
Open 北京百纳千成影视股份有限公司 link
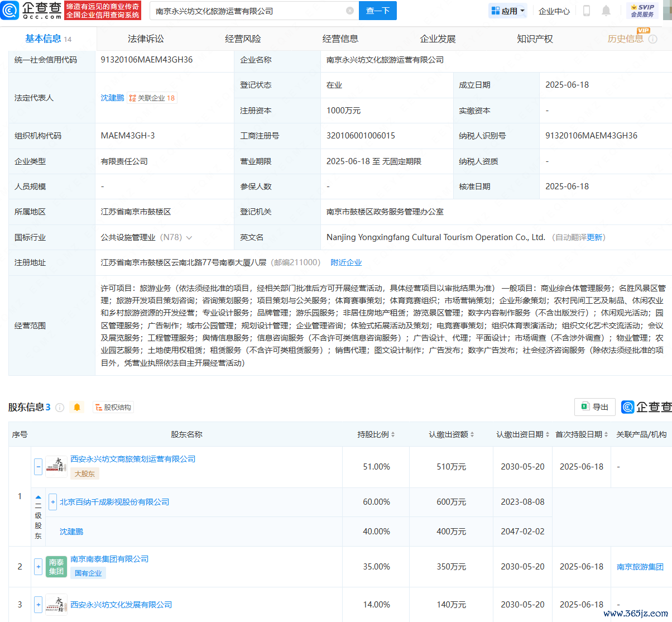(x=114, y=502)
